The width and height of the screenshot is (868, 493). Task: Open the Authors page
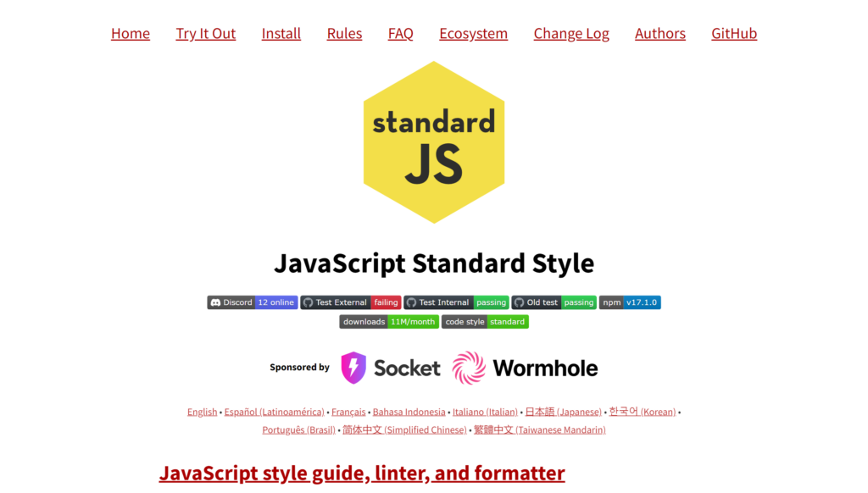coord(659,33)
